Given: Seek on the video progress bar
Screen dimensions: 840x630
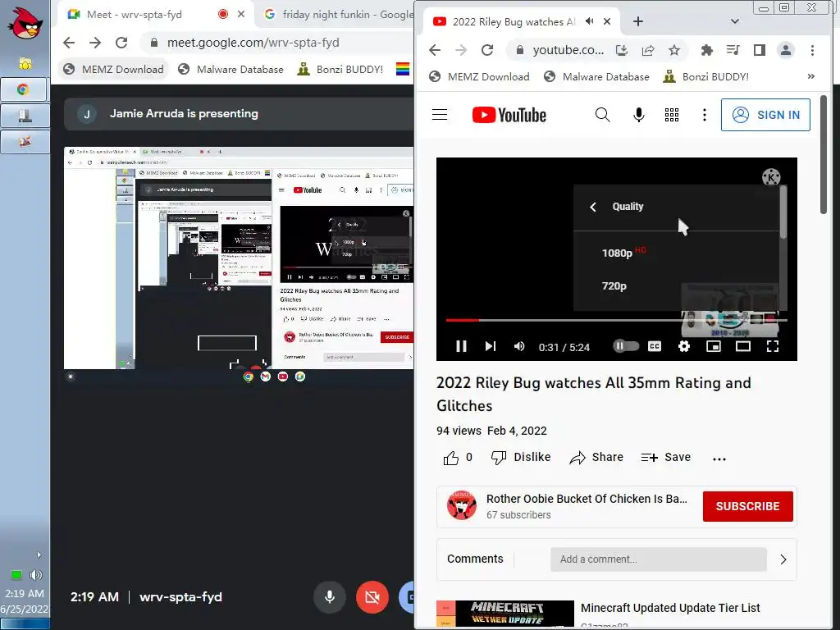Looking at the screenshot, I should tap(616, 321).
